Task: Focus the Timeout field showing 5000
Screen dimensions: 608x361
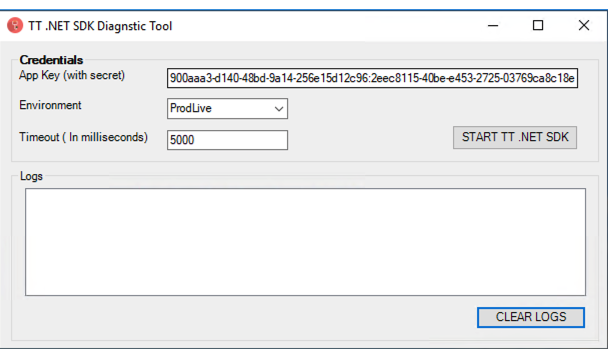Action: click(x=227, y=140)
